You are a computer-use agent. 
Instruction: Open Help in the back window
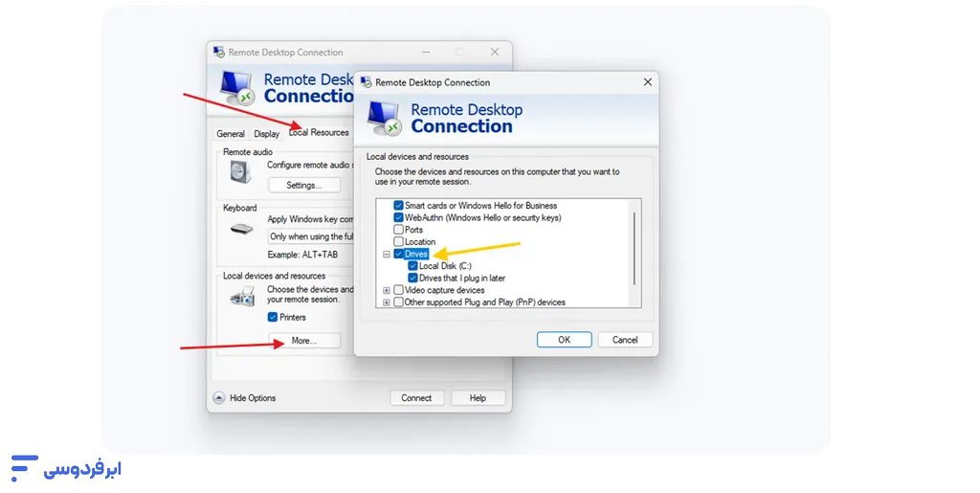pyautogui.click(x=478, y=397)
